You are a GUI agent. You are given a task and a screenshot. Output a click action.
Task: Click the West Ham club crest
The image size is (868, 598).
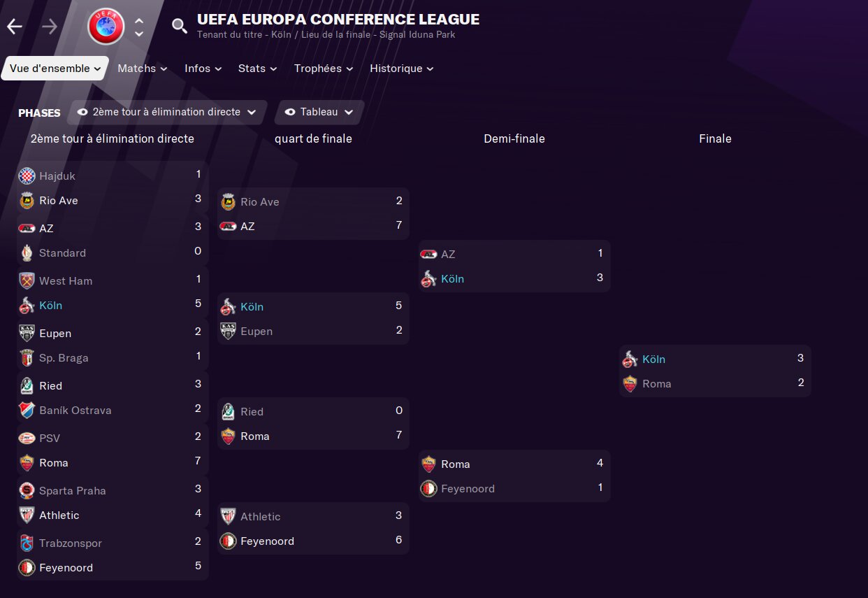tap(27, 280)
